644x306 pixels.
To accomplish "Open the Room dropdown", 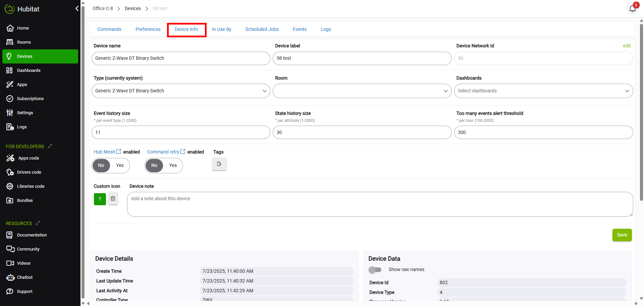I will (x=362, y=91).
